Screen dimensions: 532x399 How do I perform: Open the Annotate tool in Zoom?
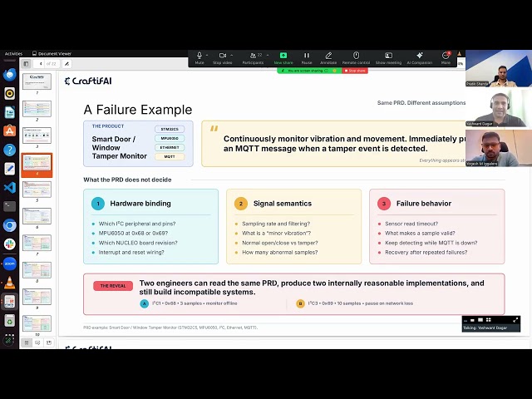[328, 57]
